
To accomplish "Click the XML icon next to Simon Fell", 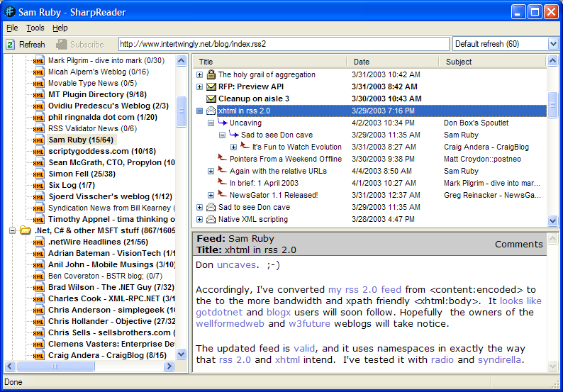I will [38, 174].
